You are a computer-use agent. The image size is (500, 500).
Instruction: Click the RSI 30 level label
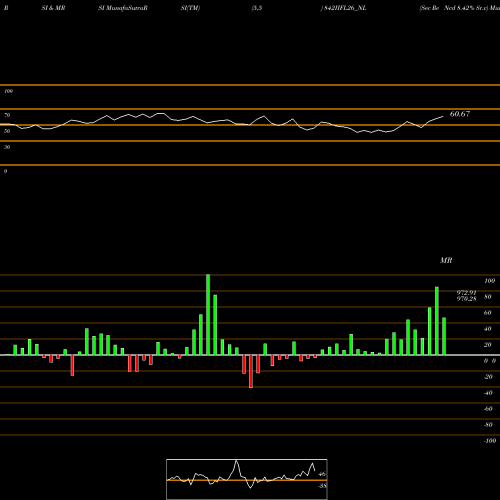(x=7, y=147)
